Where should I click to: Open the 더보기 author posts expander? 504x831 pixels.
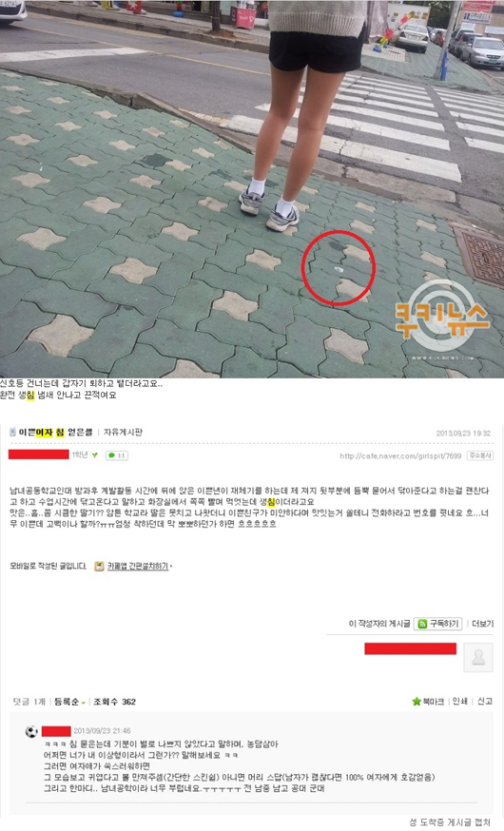pos(482,624)
